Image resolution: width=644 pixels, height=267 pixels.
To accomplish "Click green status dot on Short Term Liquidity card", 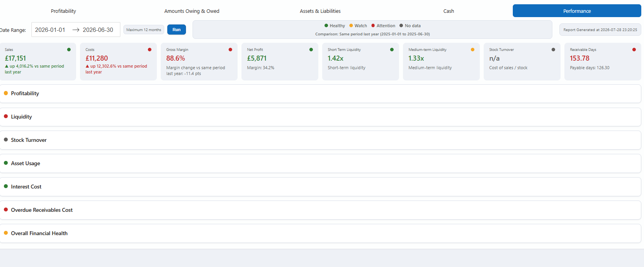I will [392, 49].
